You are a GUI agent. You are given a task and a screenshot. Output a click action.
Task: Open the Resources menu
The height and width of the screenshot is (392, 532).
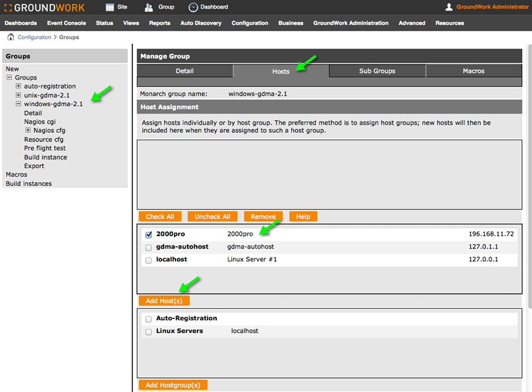pos(450,23)
